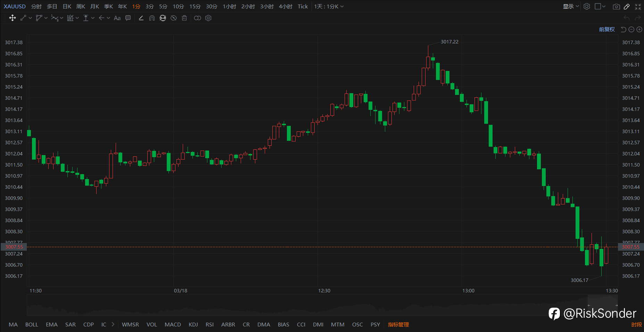Expand the arrow tool dropdown arrow
The height and width of the screenshot is (332, 644).
pyautogui.click(x=108, y=18)
